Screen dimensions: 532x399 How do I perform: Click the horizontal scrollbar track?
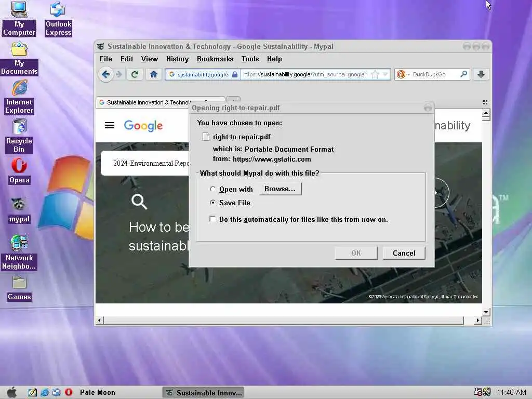point(283,320)
